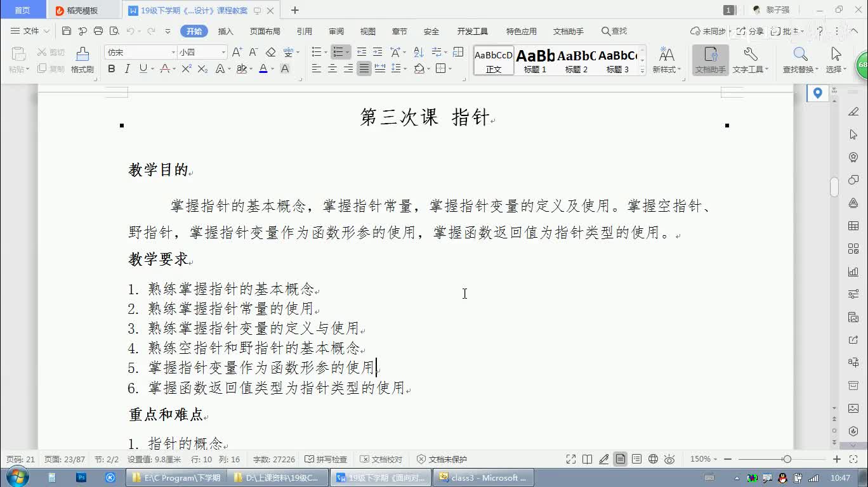Viewport: 868px width, 487px height.
Task: Open the 页面布局 ribbon tab
Action: click(265, 31)
